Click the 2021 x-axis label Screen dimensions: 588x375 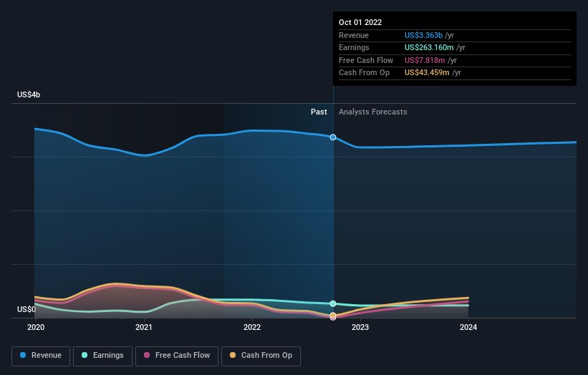click(x=144, y=328)
